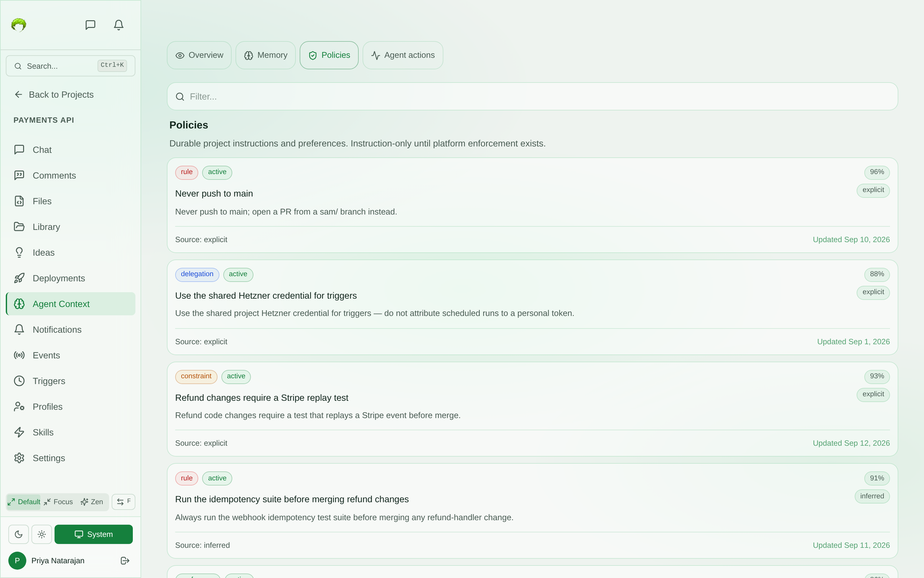
Task: Select Agent Context in the sidebar
Action: (x=71, y=304)
